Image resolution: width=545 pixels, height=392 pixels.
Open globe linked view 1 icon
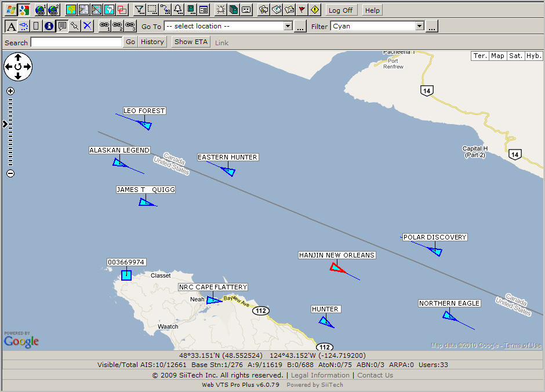click(41, 10)
